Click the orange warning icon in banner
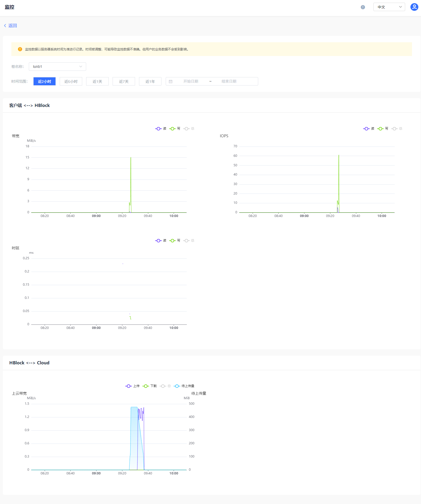 click(20, 49)
